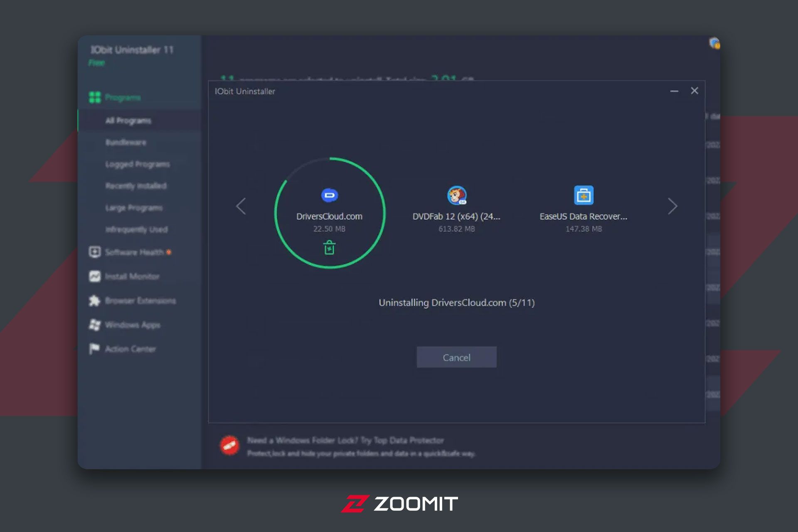Click the green Free edition label
The height and width of the screenshot is (532, 798).
pos(96,63)
